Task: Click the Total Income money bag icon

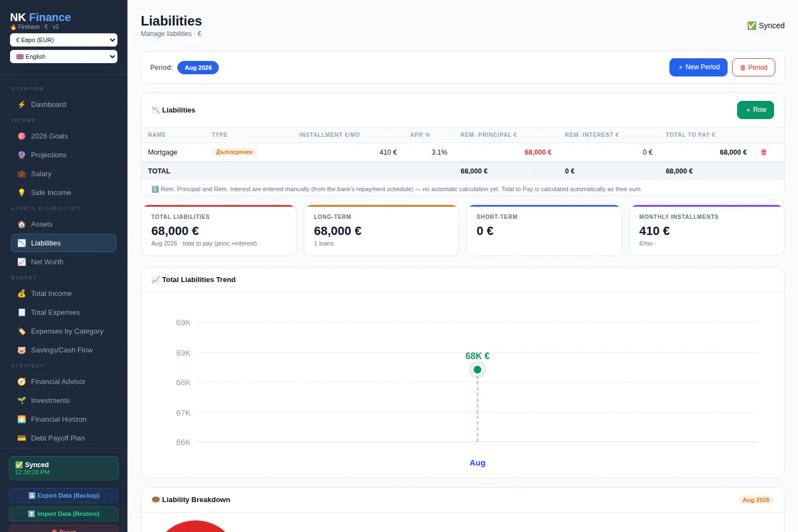Action: [x=22, y=294]
